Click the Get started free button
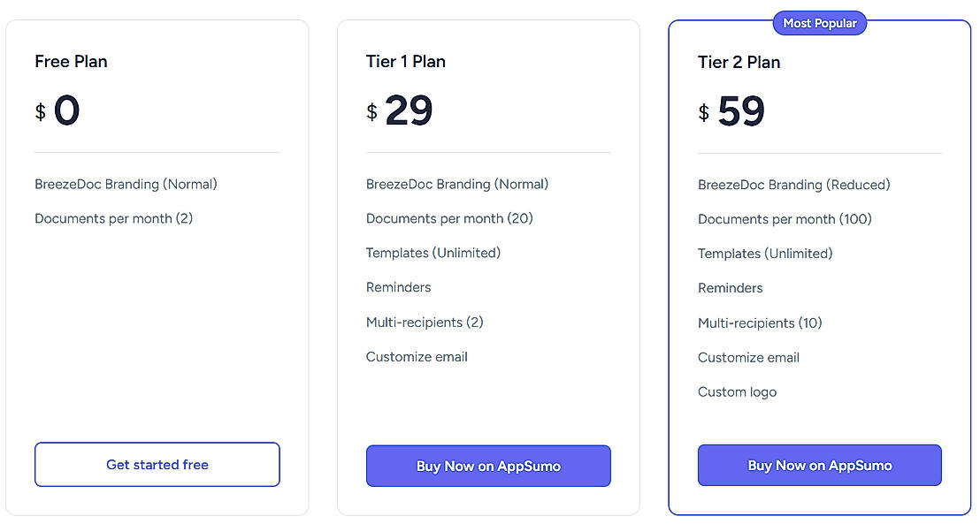The image size is (980, 524). click(x=157, y=465)
